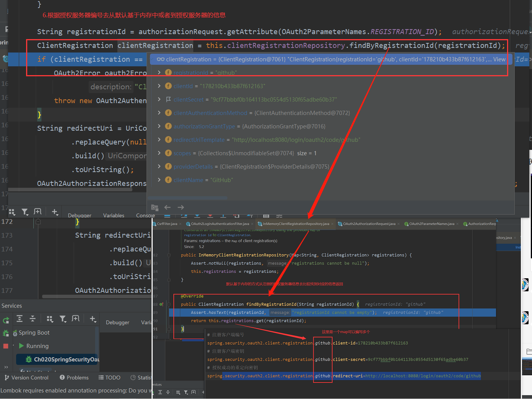
Task: Switch to OAuth2LoginAuthenticationFilter.java tab
Action: coord(220,224)
